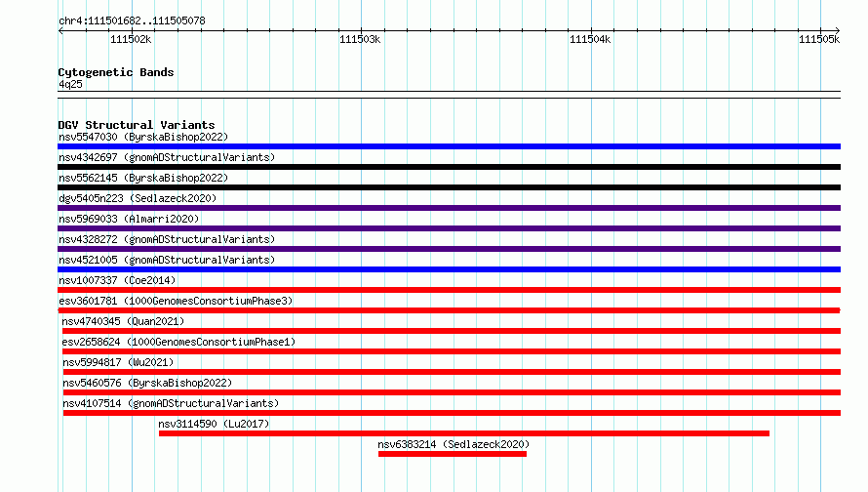Image resolution: width=868 pixels, height=492 pixels.
Task: Open nsv4521005 (gnomADStructuralVariants) variant label
Action: (x=167, y=260)
